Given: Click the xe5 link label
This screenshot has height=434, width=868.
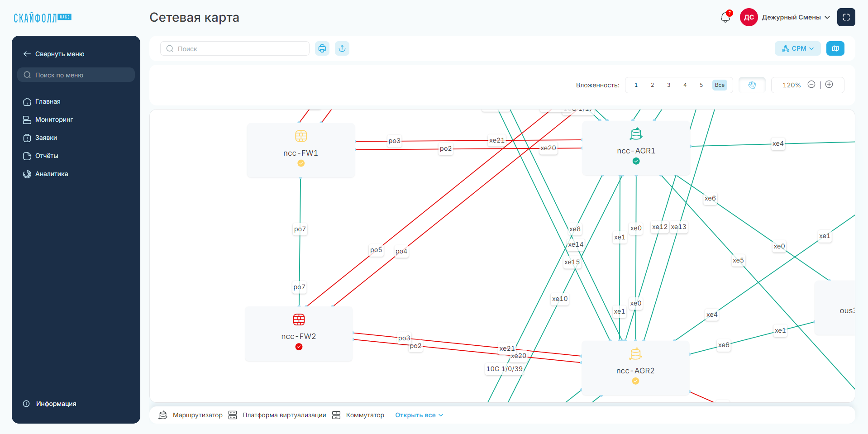Looking at the screenshot, I should click(x=738, y=260).
